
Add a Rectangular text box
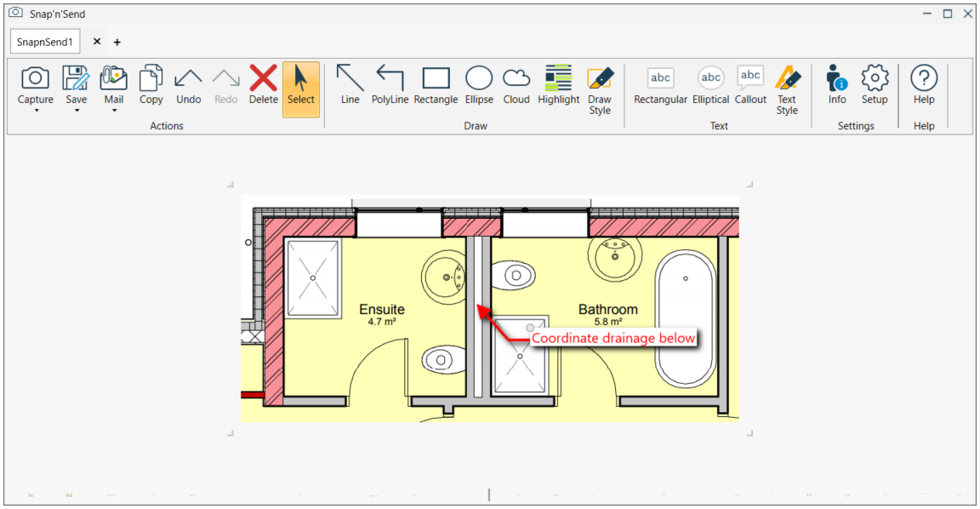click(660, 86)
